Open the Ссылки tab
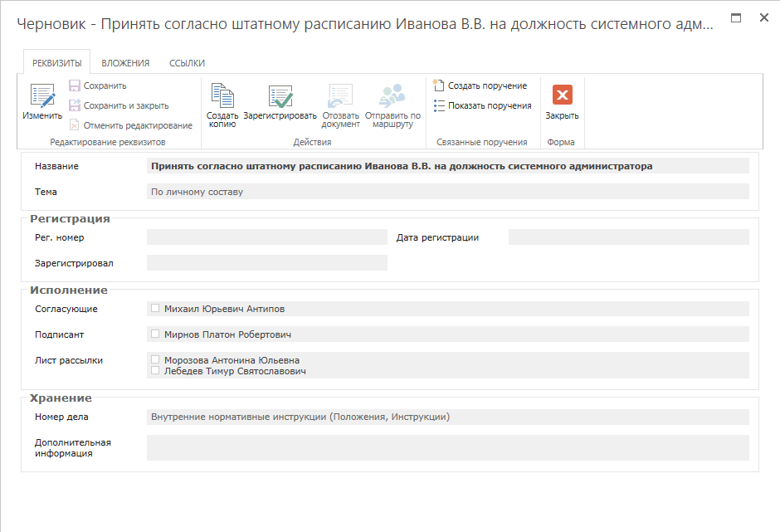 click(187, 63)
